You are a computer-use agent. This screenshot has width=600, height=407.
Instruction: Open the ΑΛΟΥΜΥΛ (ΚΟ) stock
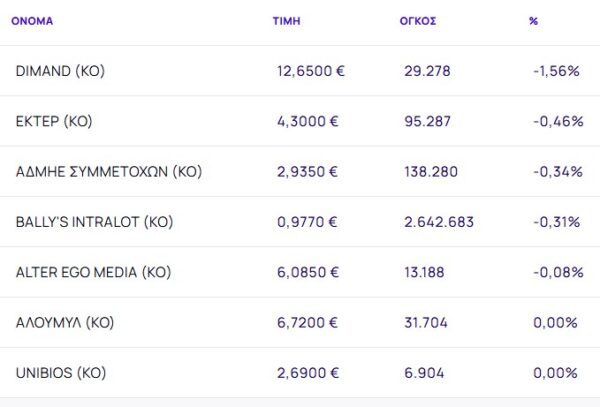coord(65,322)
